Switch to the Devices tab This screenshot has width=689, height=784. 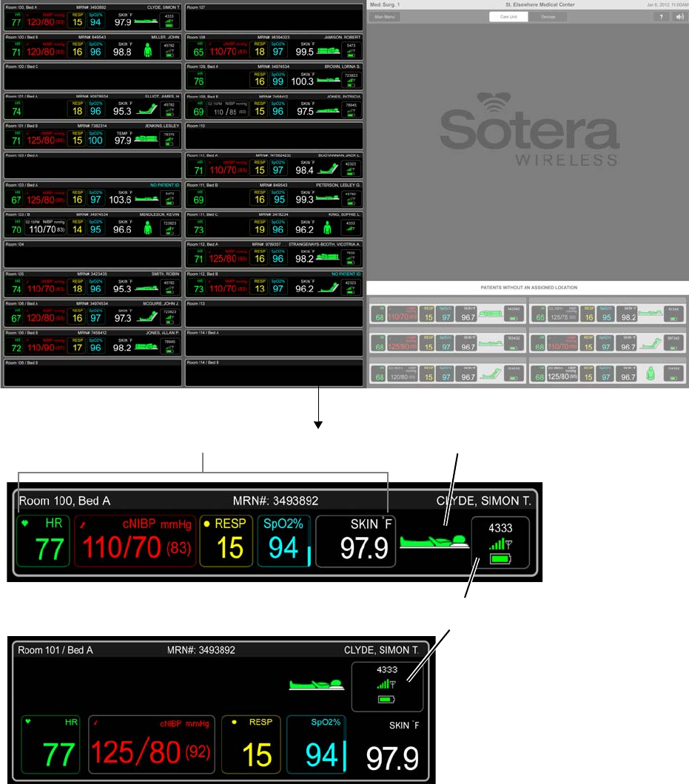point(548,16)
